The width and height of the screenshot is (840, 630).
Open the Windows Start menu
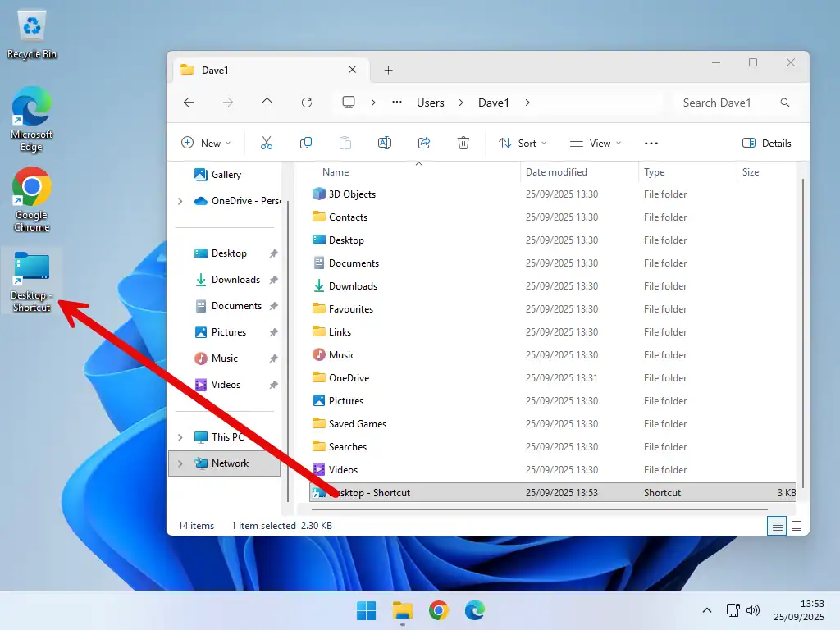click(x=367, y=610)
